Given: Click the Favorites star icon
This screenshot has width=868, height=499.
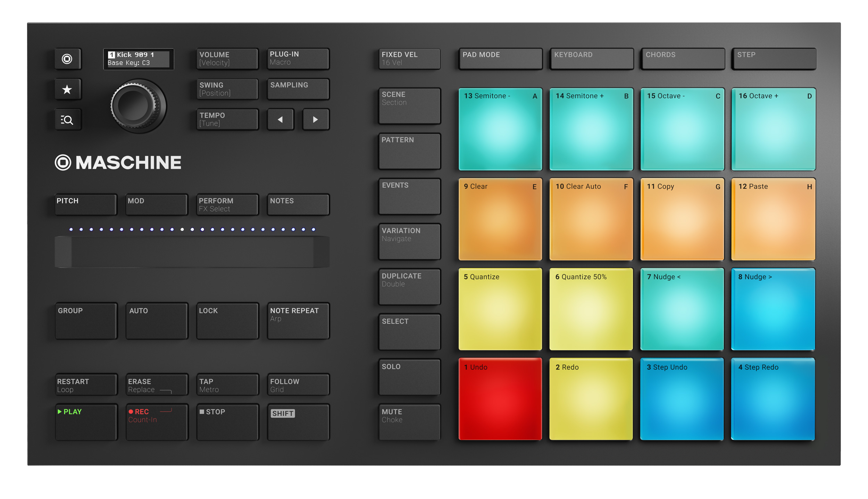Looking at the screenshot, I should click(x=68, y=89).
